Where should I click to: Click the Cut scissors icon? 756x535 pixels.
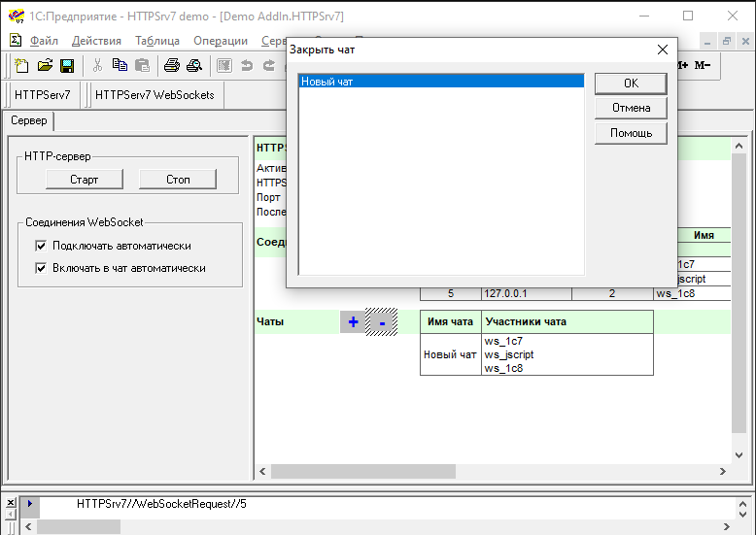point(97,66)
